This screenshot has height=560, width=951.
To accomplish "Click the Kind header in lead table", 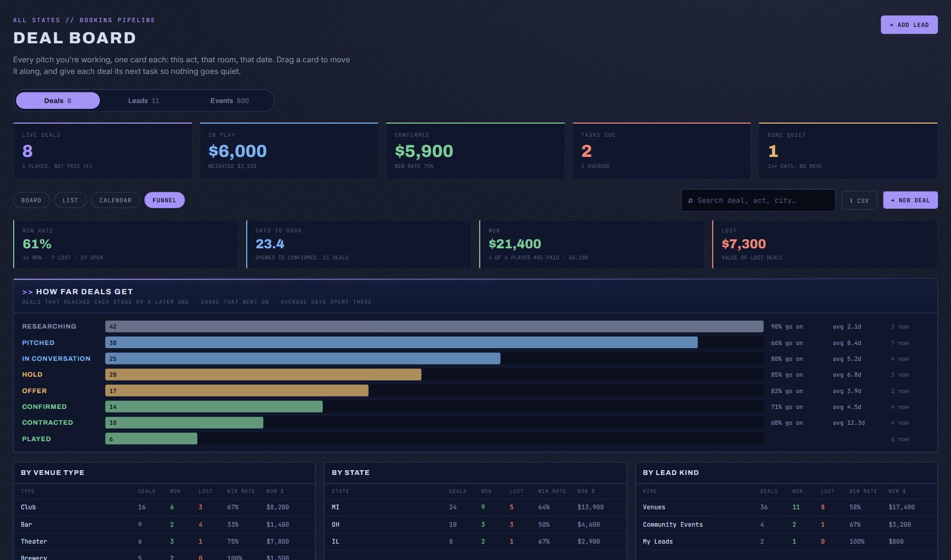I will point(649,491).
